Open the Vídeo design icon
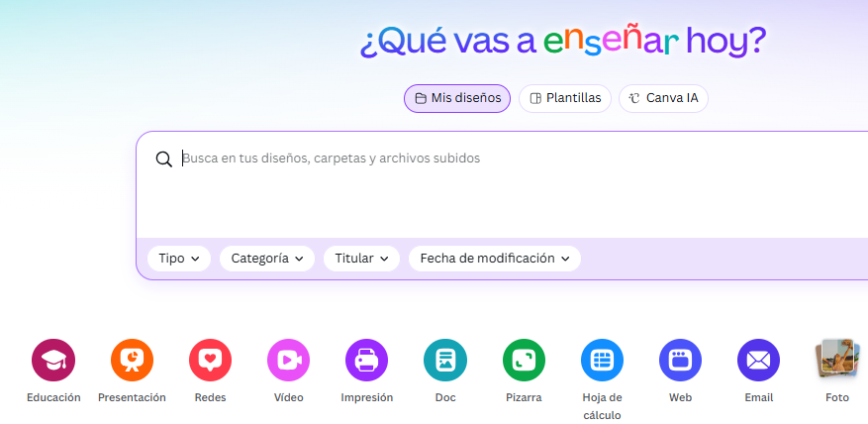This screenshot has height=424, width=868. pyautogui.click(x=288, y=361)
